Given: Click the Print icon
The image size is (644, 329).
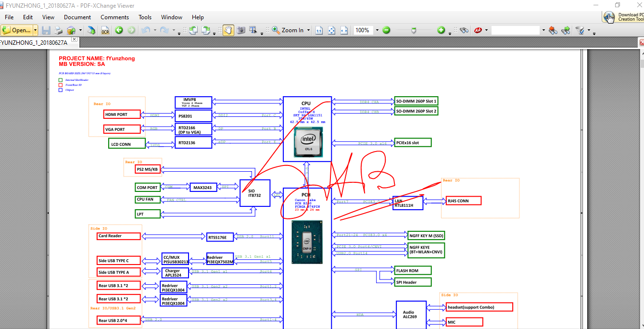Looking at the screenshot, I should [x=58, y=30].
